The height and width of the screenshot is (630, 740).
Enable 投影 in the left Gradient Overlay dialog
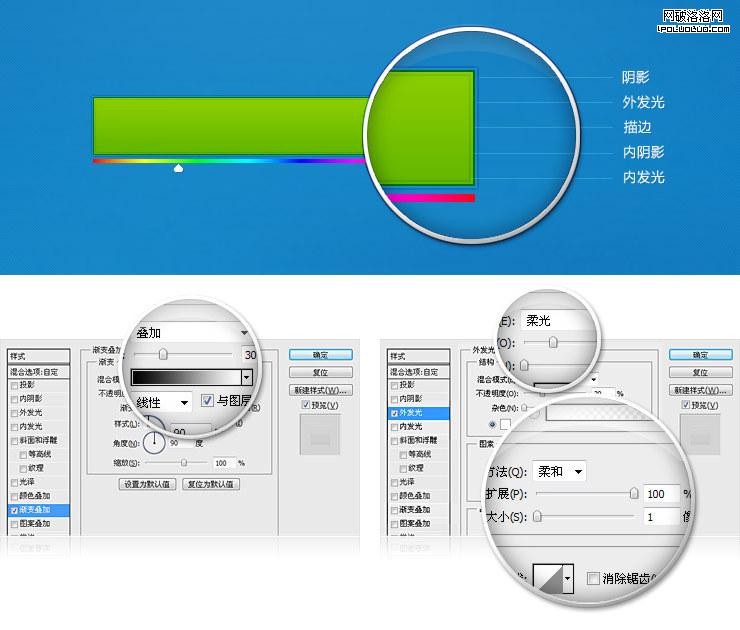(14, 386)
